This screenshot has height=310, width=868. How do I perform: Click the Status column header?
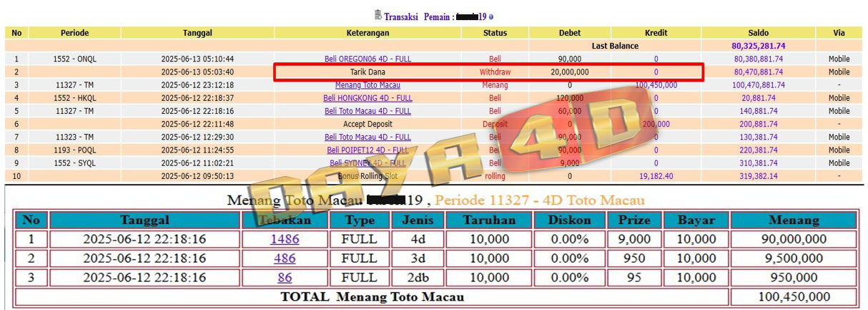point(495,33)
